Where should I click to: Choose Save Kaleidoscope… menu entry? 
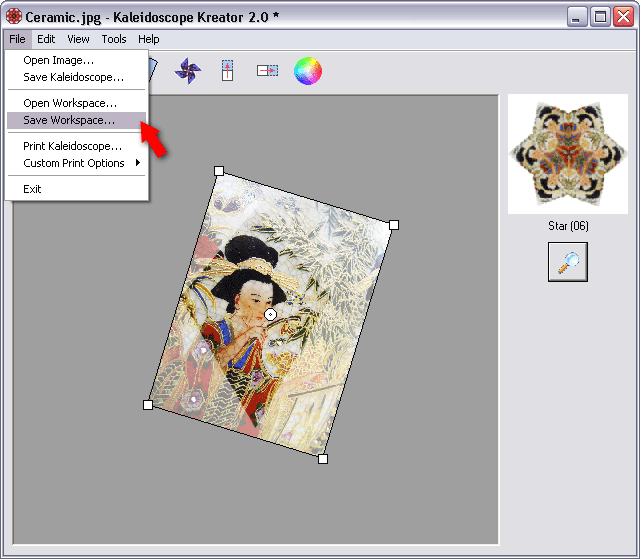click(x=76, y=77)
